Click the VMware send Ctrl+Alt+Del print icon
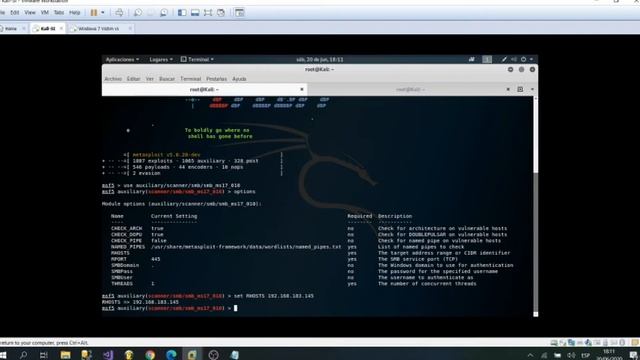The height and width of the screenshot is (360, 640). tap(119, 13)
